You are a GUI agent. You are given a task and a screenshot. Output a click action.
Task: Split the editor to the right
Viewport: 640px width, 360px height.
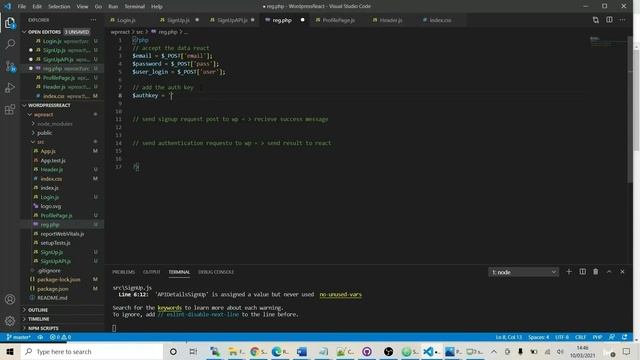coord(609,20)
